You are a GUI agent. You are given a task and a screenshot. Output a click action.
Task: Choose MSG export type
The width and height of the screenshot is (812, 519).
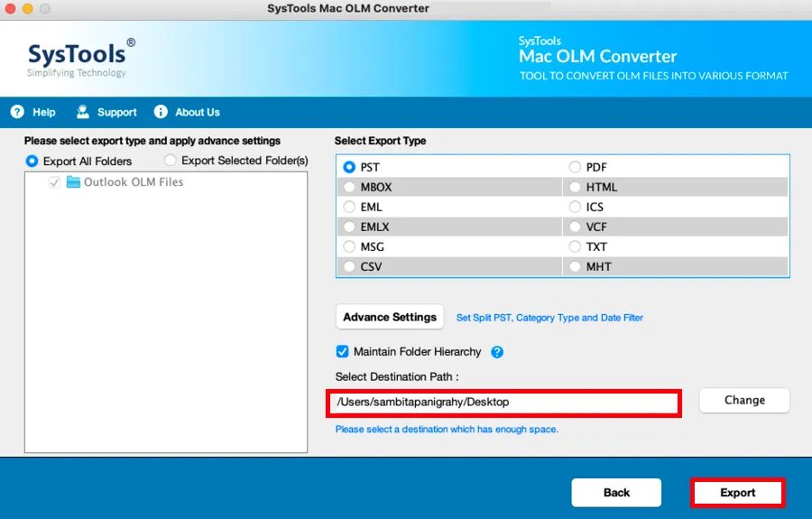(x=349, y=246)
